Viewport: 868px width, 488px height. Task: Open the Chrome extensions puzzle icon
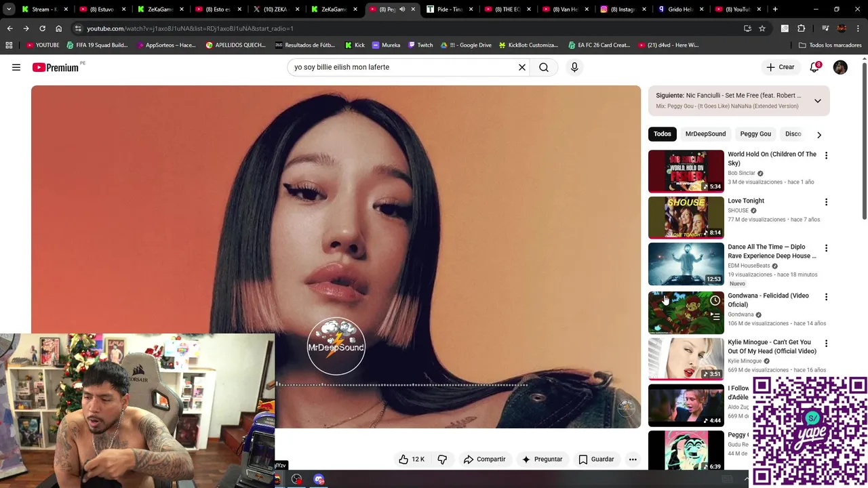click(802, 28)
